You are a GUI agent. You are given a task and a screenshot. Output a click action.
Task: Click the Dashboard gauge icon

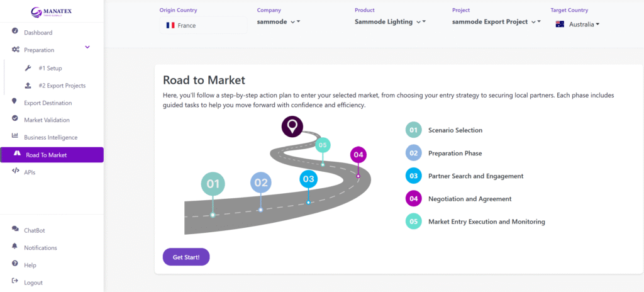point(15,31)
